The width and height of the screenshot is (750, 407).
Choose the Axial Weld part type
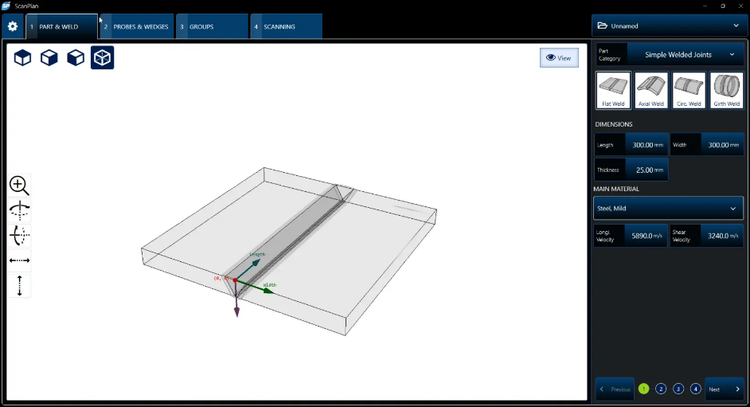tap(651, 90)
